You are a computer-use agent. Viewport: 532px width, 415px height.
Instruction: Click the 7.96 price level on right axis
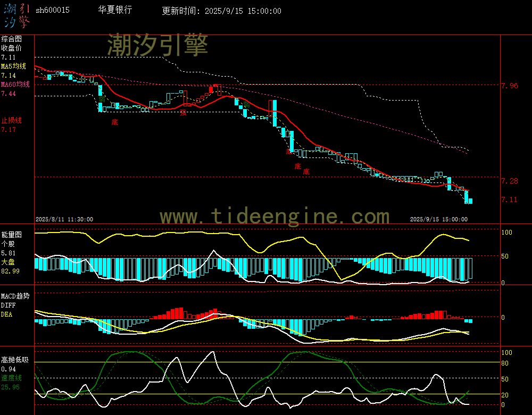coord(510,86)
